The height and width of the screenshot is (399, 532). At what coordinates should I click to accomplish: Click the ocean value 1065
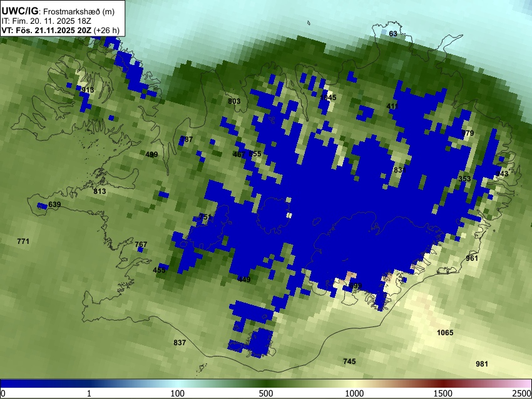tap(445, 333)
